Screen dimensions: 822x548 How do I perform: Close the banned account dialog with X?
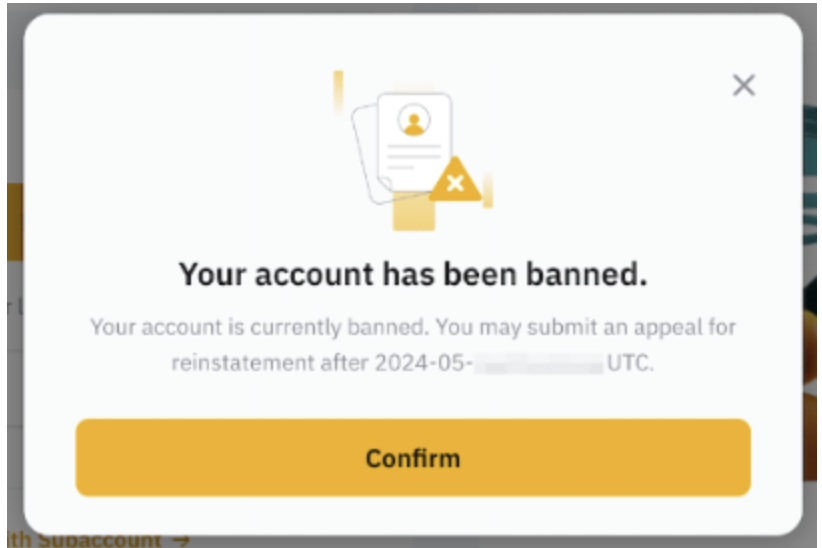tap(743, 85)
